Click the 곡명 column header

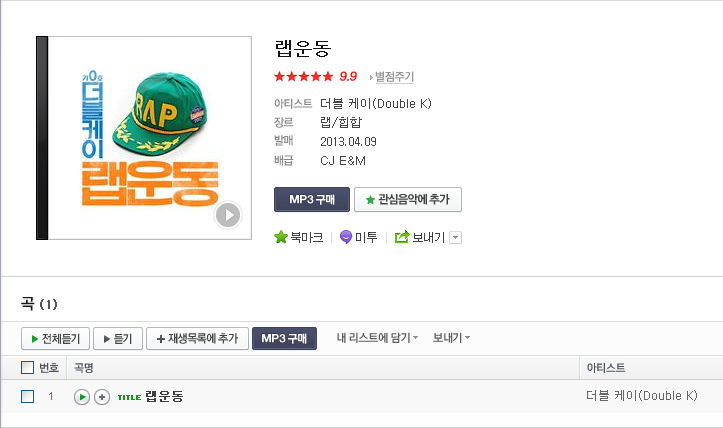[x=84, y=368]
